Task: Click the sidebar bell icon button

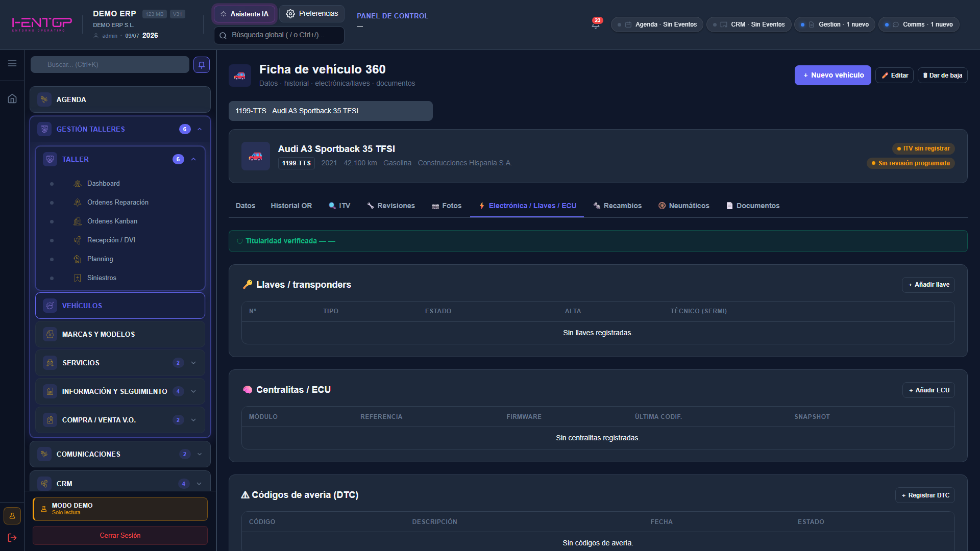Action: click(202, 65)
